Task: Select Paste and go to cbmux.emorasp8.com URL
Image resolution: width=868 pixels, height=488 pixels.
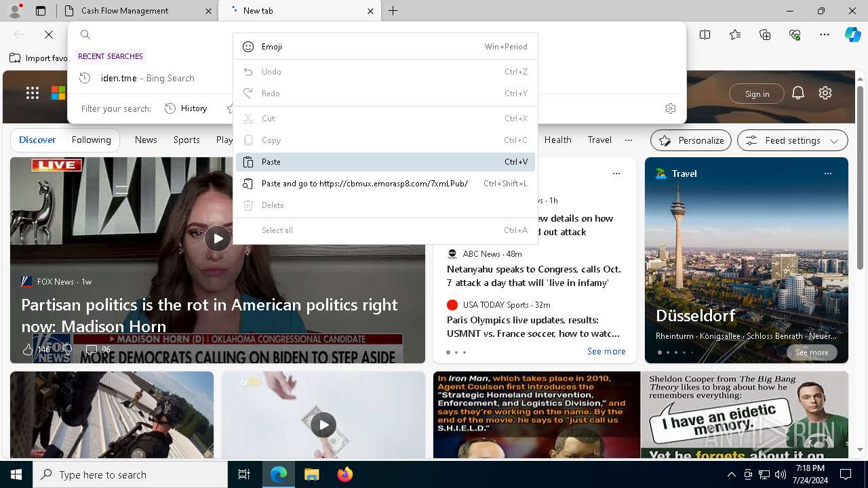Action: pos(385,184)
